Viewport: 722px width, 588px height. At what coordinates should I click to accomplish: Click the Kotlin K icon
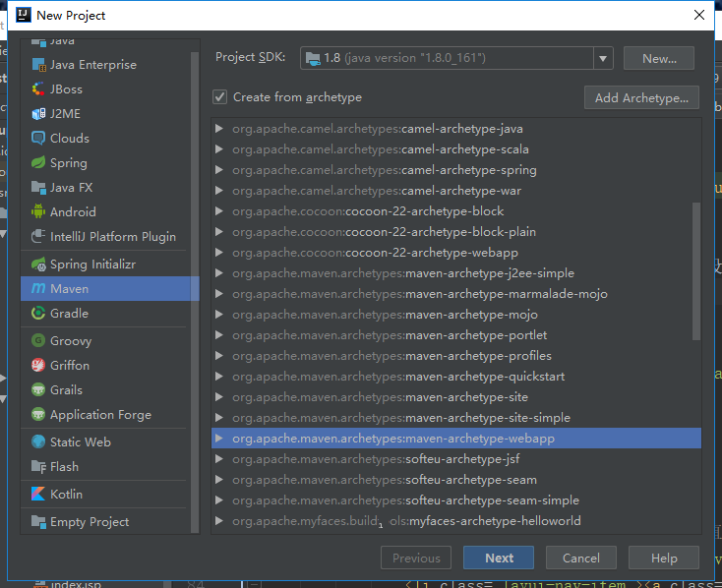click(38, 494)
